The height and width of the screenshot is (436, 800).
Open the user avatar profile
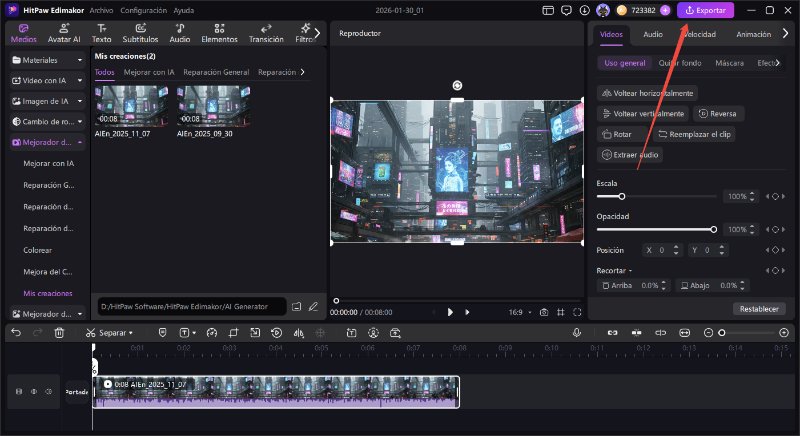pyautogui.click(x=603, y=10)
